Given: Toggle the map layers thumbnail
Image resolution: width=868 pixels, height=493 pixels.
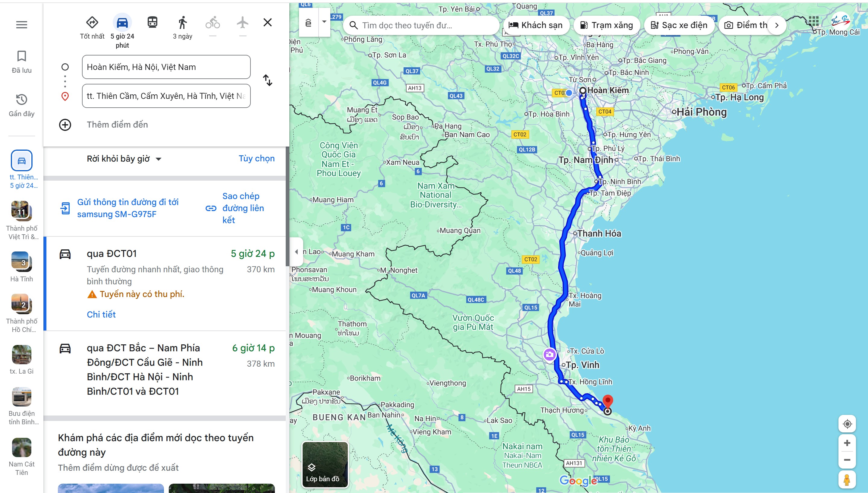Looking at the screenshot, I should tap(325, 464).
